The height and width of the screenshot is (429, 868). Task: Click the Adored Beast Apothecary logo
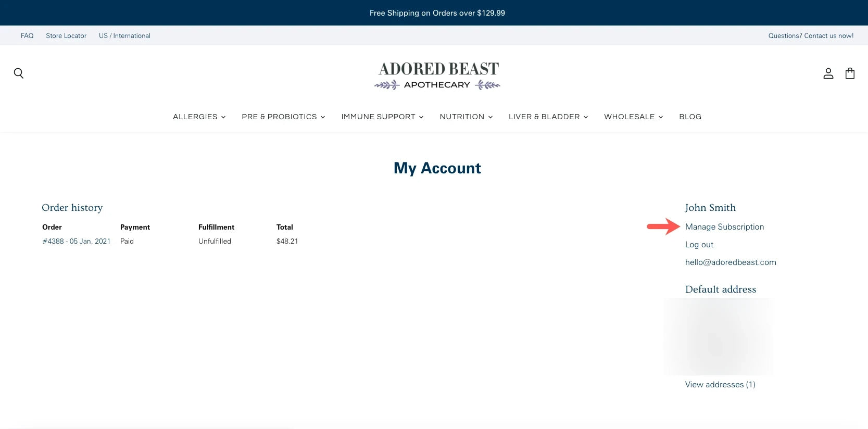pos(437,76)
